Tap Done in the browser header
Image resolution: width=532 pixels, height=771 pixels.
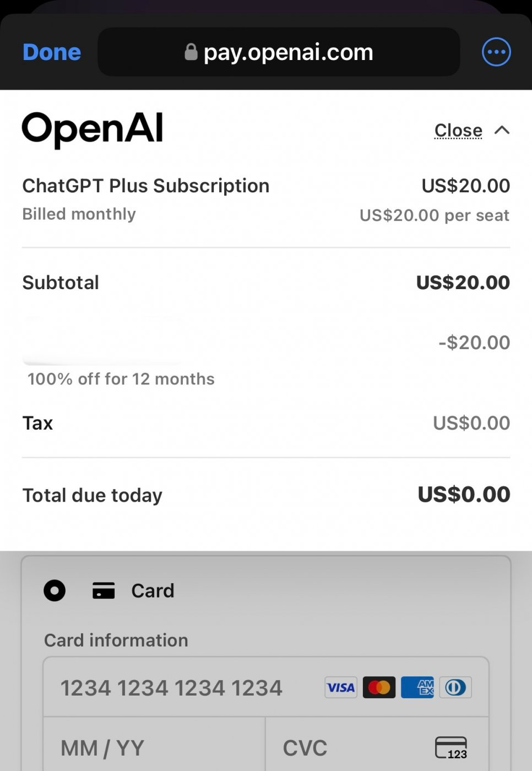pos(52,52)
